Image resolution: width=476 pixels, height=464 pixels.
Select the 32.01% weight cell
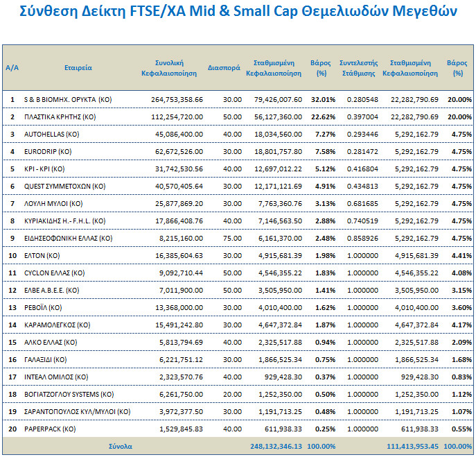click(321, 99)
